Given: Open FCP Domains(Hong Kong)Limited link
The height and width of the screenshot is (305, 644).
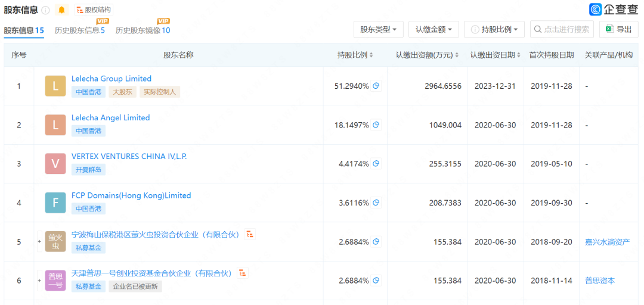Looking at the screenshot, I should coord(131,195).
